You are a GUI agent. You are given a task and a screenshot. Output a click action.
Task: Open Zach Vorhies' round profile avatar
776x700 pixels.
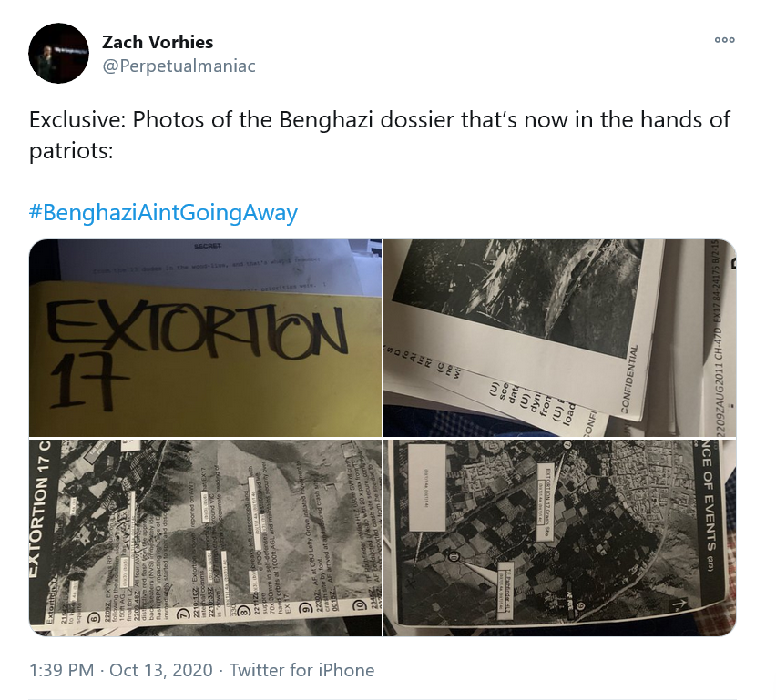59,53
